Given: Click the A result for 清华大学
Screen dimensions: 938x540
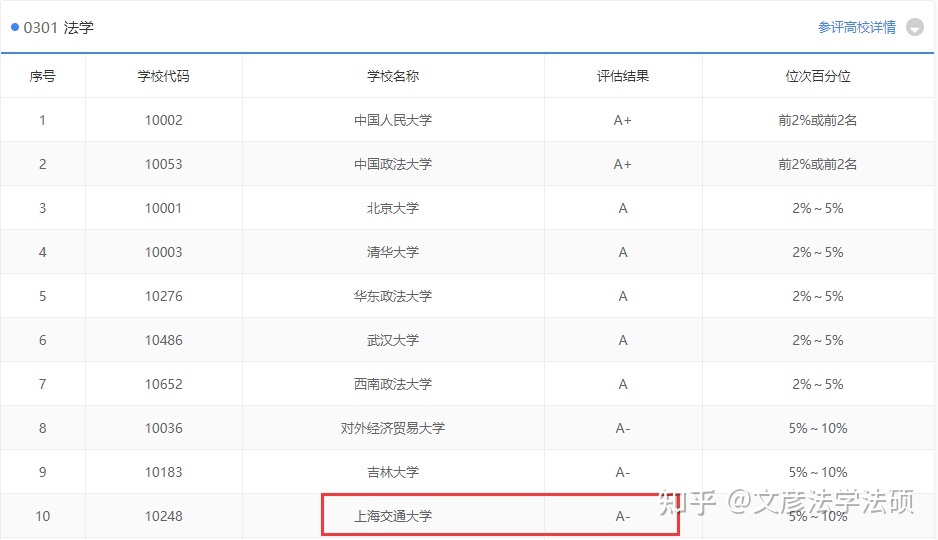Looking at the screenshot, I should click(x=623, y=252).
